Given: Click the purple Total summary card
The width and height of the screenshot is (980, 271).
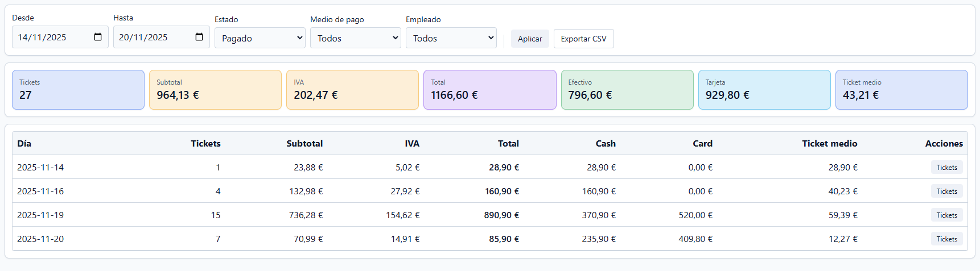Looking at the screenshot, I should (x=489, y=90).
